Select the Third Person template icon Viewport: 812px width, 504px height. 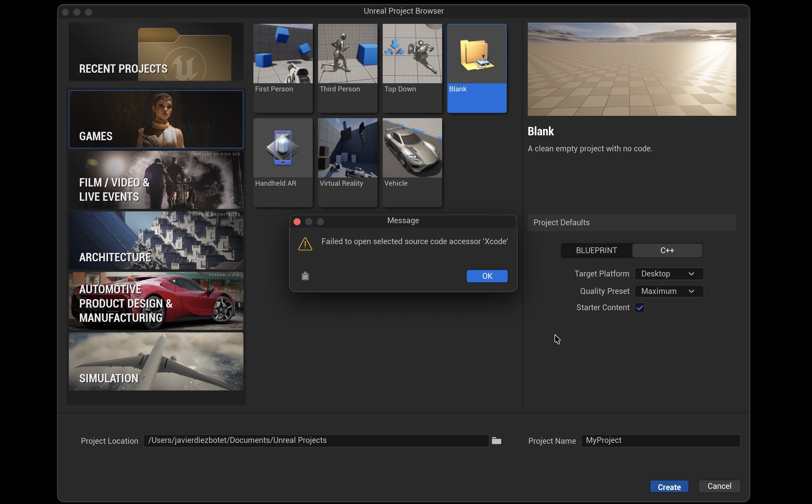click(x=347, y=53)
